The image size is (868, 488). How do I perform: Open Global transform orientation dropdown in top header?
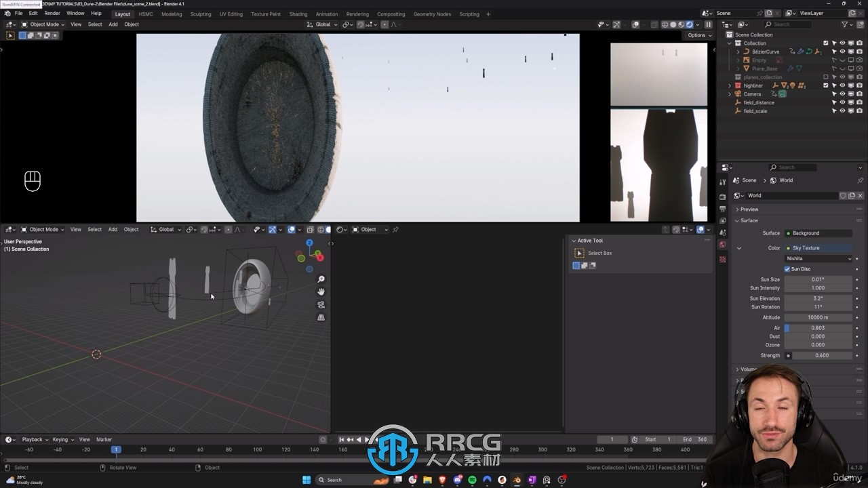[323, 24]
